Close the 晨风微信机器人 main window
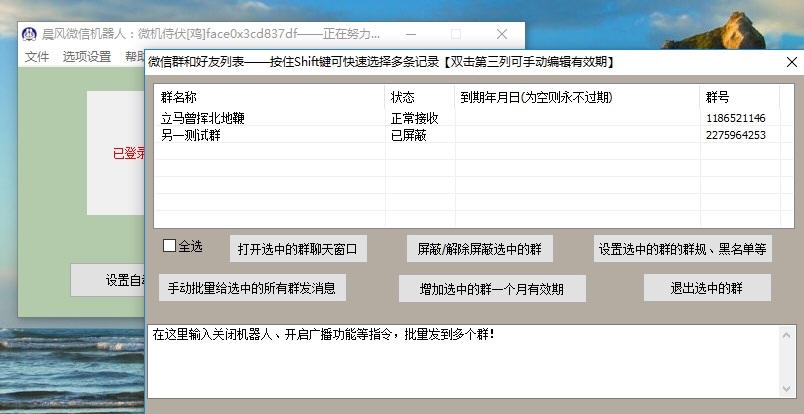This screenshot has width=804, height=414. coord(501,34)
